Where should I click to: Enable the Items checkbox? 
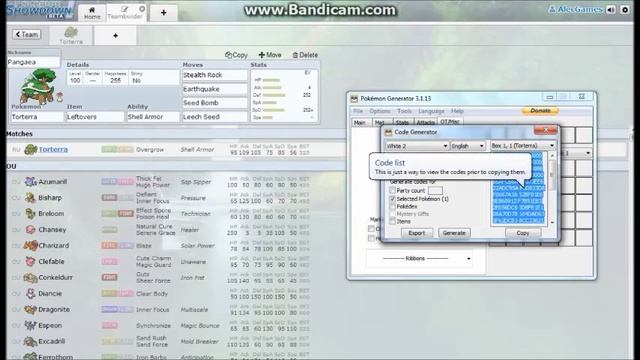[393, 221]
